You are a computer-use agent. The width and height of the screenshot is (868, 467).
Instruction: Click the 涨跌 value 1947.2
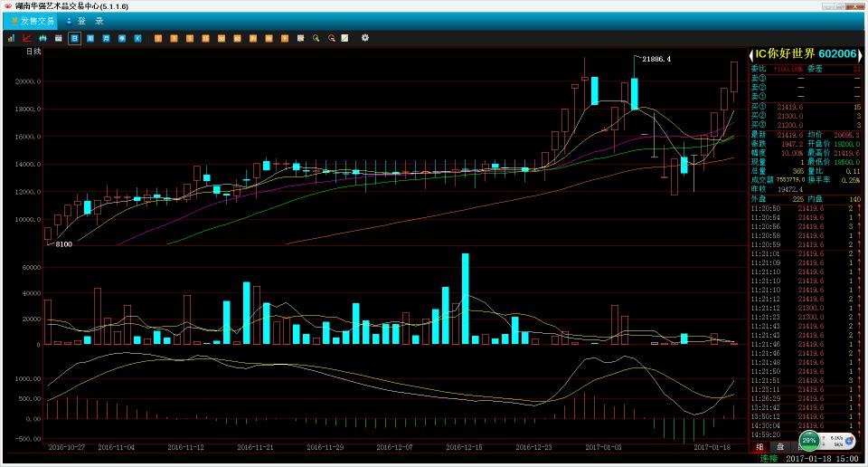pyautogui.click(x=792, y=144)
